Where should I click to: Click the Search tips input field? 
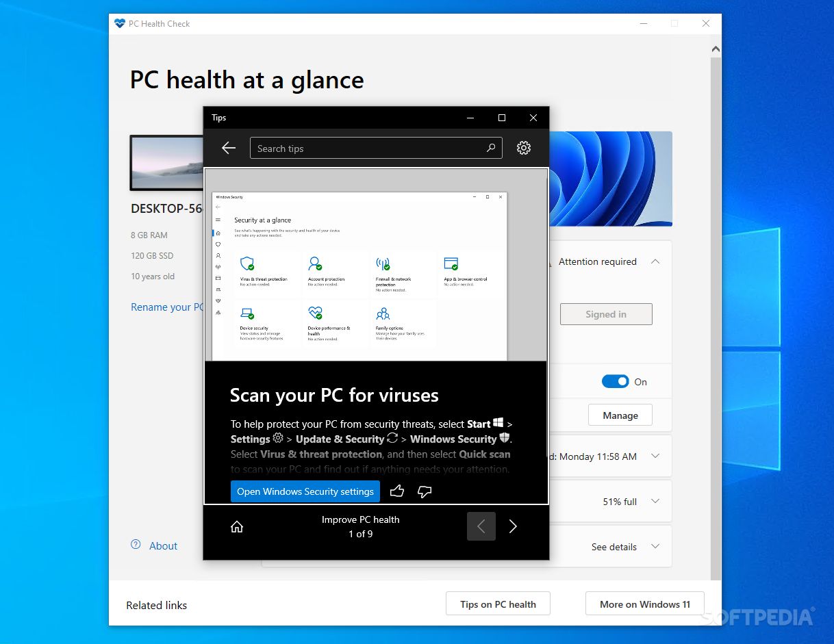point(376,148)
